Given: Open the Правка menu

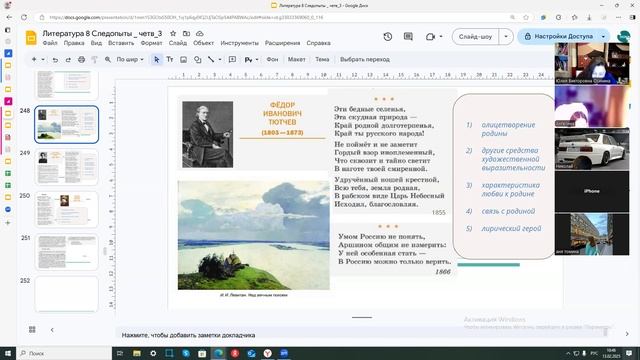Looking at the screenshot, I should pyautogui.click(x=74, y=43).
